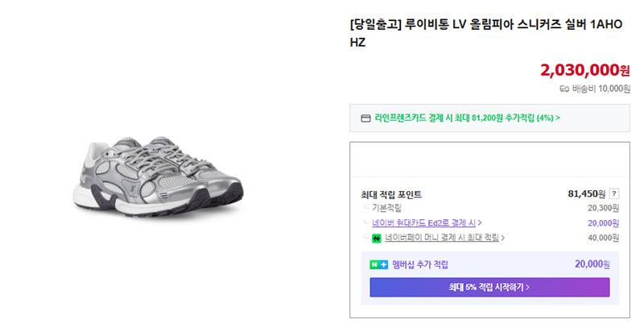Click the product title 루이비통 LV 올림피아 스니커즈
Screen dimensions: 644x324
point(486,33)
